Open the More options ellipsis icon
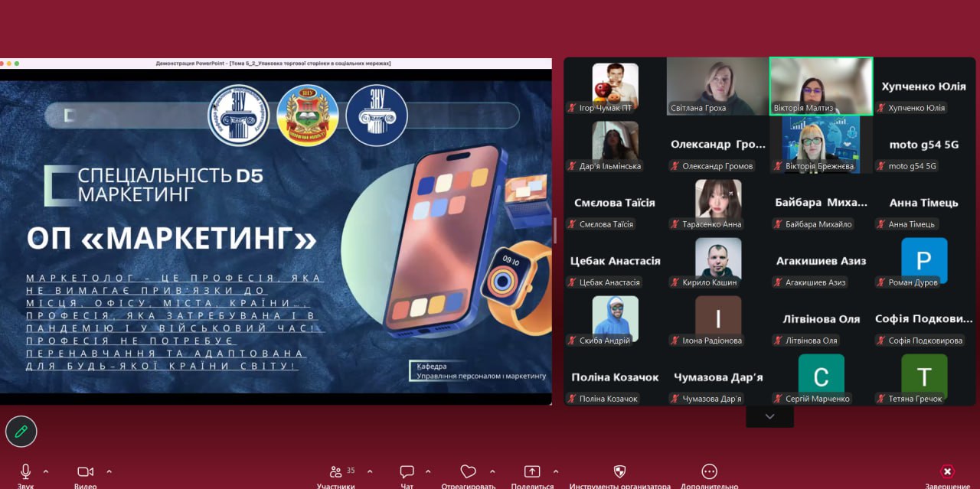The height and width of the screenshot is (489, 980). 709,471
